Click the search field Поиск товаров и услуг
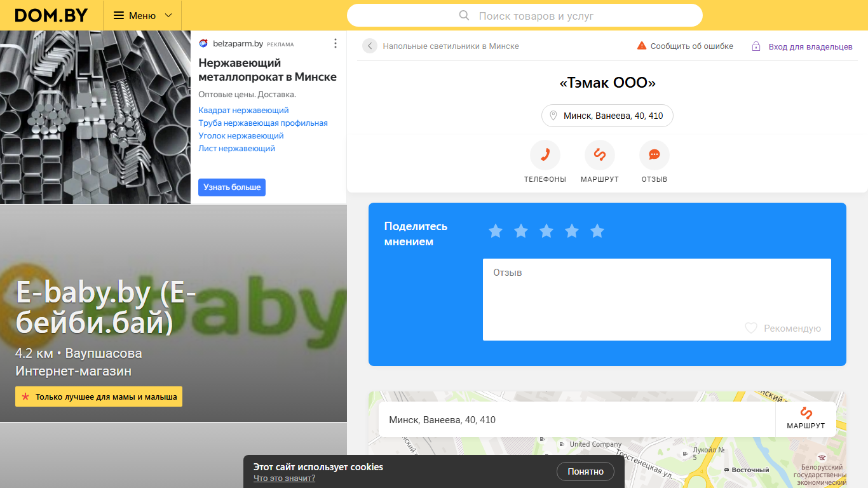 tap(525, 15)
